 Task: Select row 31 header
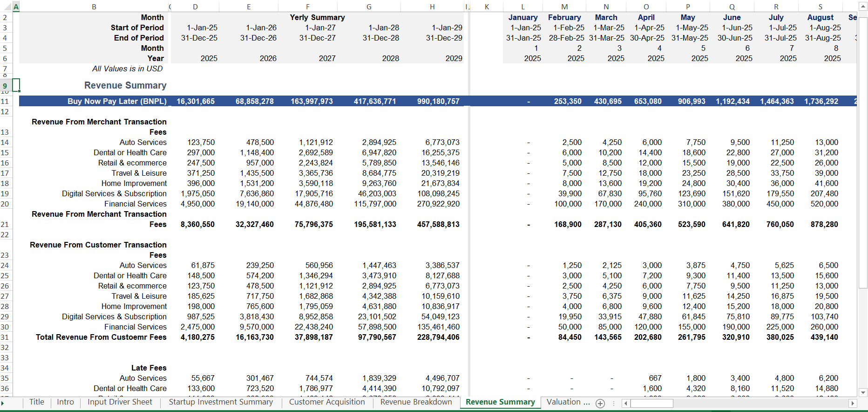click(x=6, y=337)
